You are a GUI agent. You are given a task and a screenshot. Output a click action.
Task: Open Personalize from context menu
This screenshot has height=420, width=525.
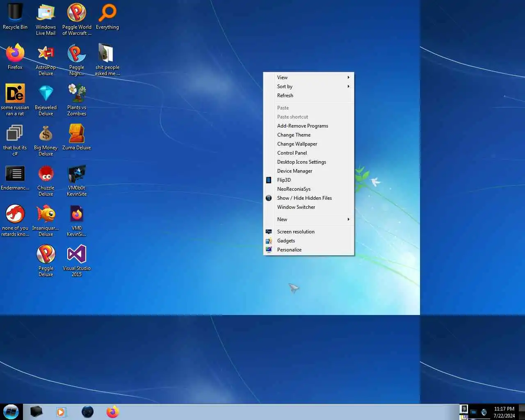tap(308, 250)
